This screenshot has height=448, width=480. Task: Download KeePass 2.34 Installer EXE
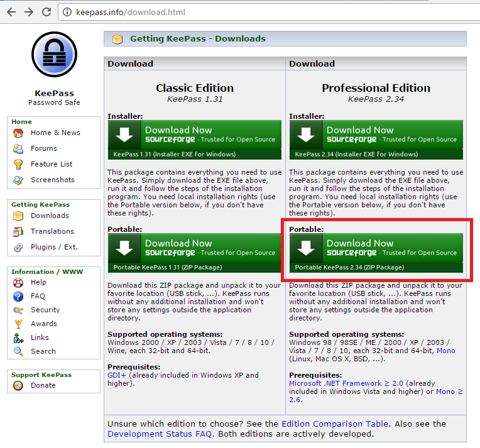point(376,139)
